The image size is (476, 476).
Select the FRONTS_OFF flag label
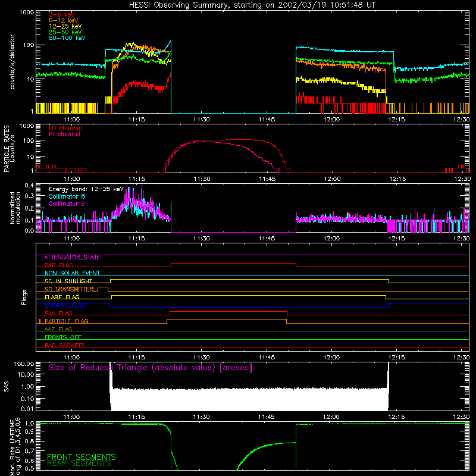[63, 337]
